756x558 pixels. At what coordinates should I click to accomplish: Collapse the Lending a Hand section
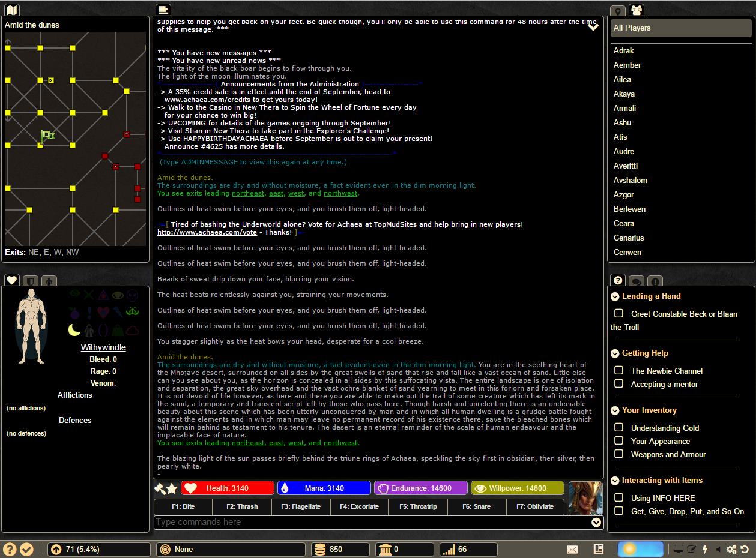click(615, 296)
